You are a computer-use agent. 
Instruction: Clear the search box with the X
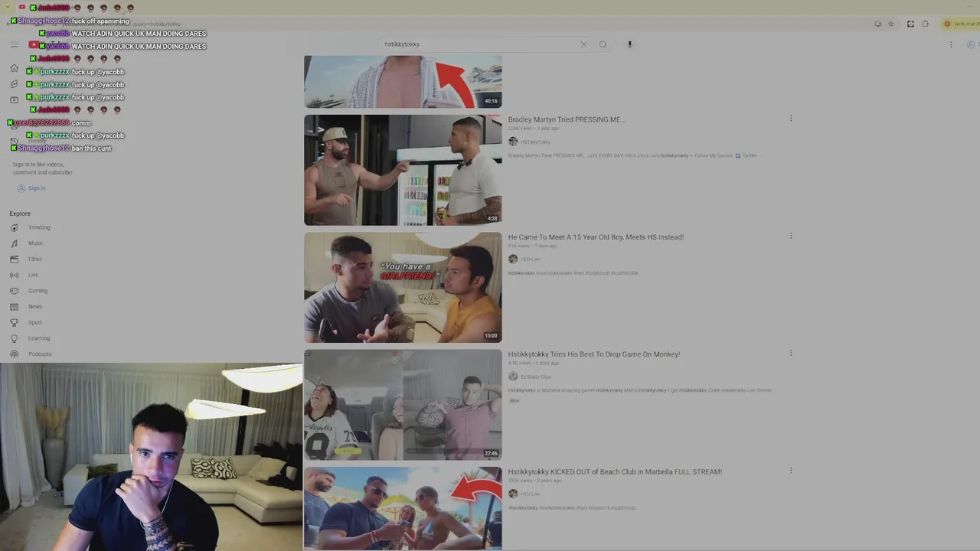click(584, 44)
